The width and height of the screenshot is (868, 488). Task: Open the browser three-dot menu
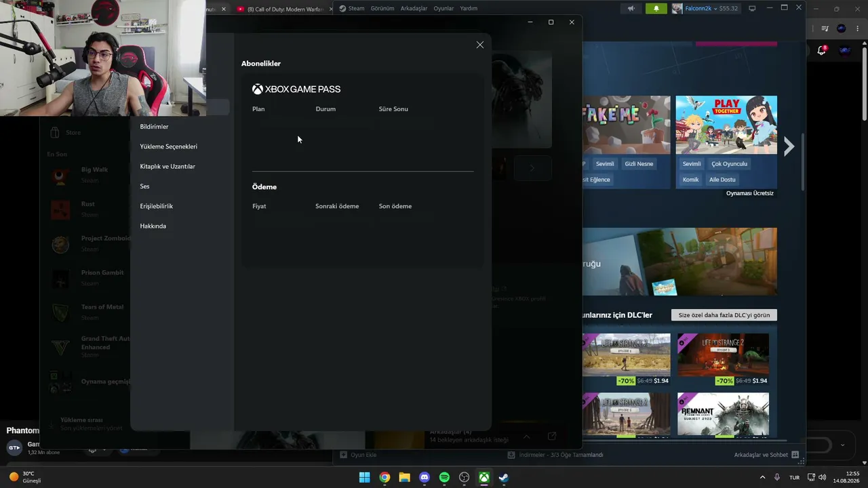click(857, 28)
